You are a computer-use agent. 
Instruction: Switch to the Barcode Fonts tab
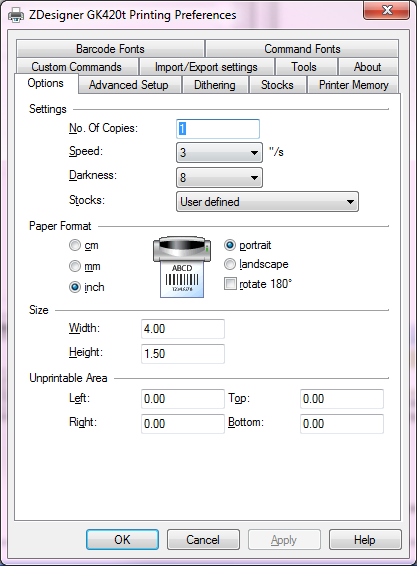pyautogui.click(x=110, y=49)
